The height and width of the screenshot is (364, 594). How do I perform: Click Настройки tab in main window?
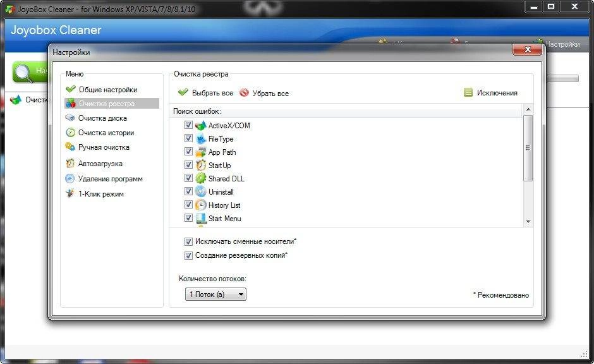coord(562,44)
